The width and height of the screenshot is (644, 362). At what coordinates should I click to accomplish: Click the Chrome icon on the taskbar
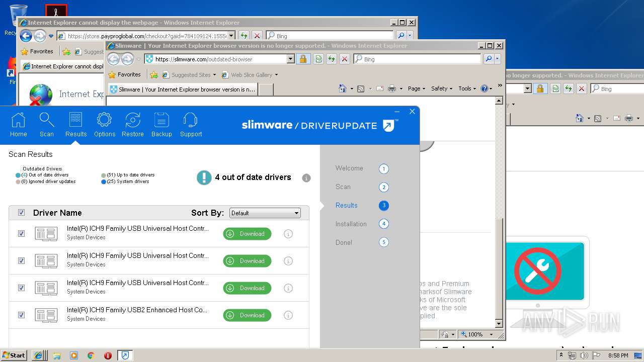(x=91, y=355)
